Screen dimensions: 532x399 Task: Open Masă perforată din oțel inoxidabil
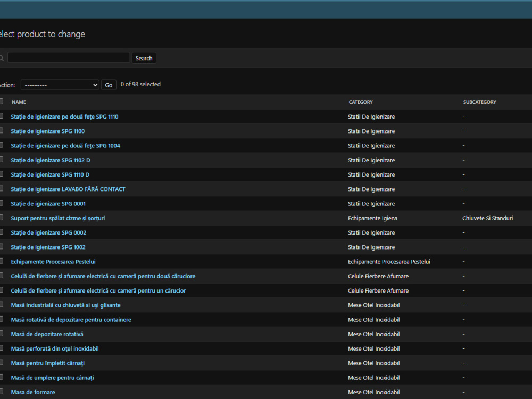point(55,349)
